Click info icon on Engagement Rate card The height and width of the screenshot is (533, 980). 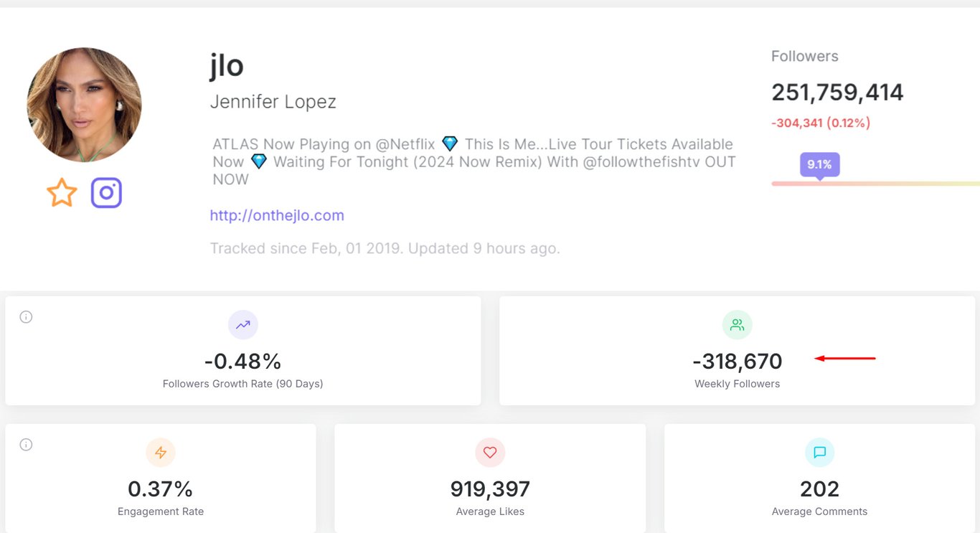coord(26,445)
